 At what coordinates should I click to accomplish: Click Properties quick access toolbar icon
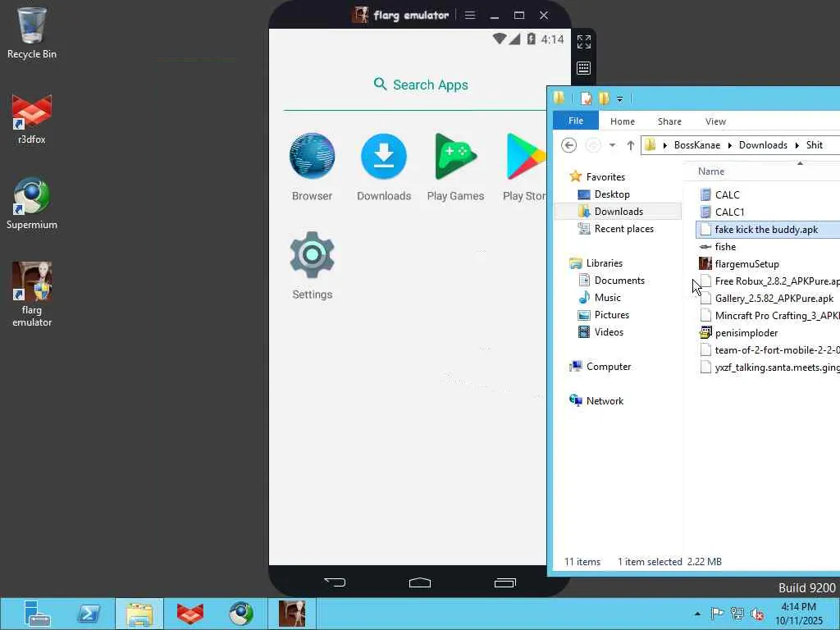click(x=586, y=98)
